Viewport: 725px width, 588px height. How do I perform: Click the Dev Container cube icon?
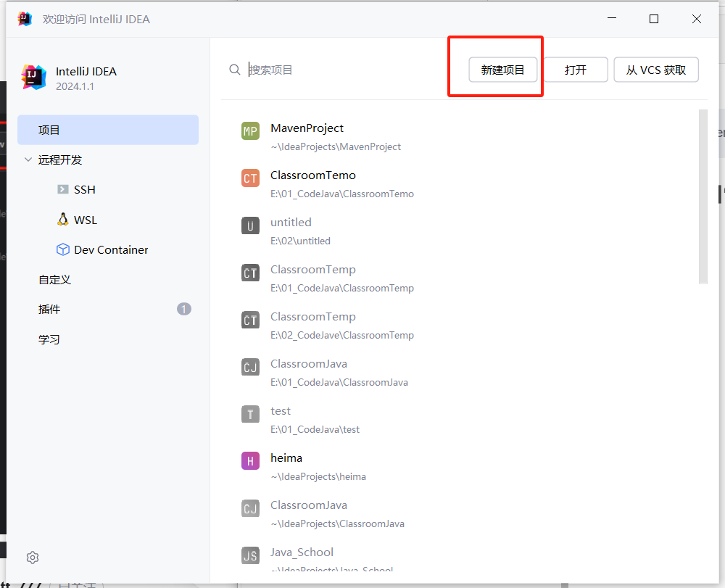click(63, 249)
